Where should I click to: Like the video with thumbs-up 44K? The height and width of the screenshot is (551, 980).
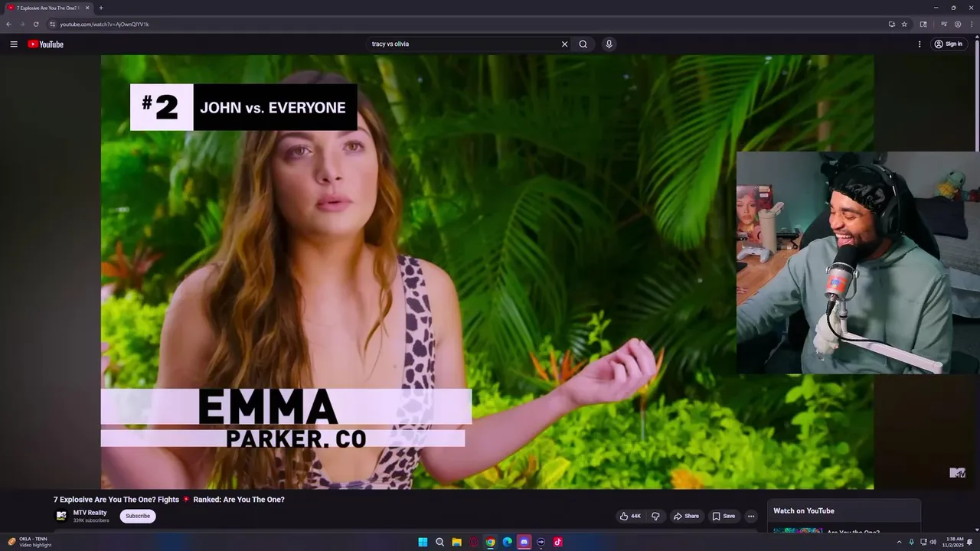click(x=630, y=516)
